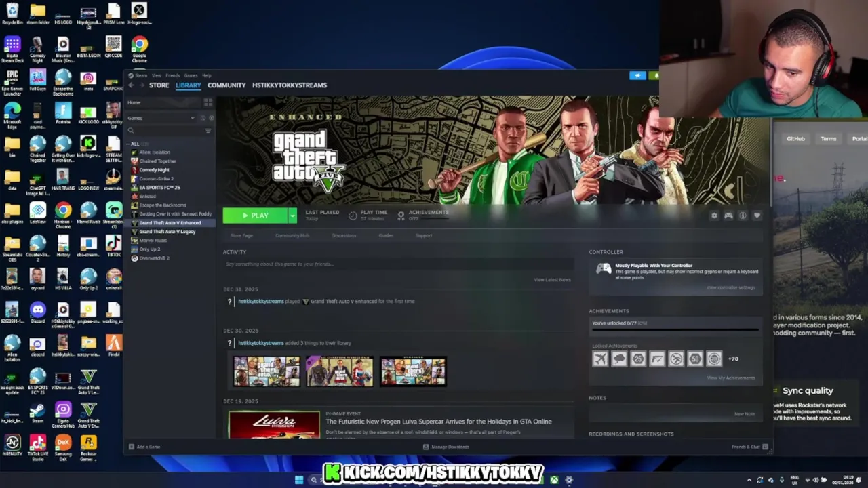Open View my achievements link
This screenshot has width=868, height=488.
pos(730,378)
